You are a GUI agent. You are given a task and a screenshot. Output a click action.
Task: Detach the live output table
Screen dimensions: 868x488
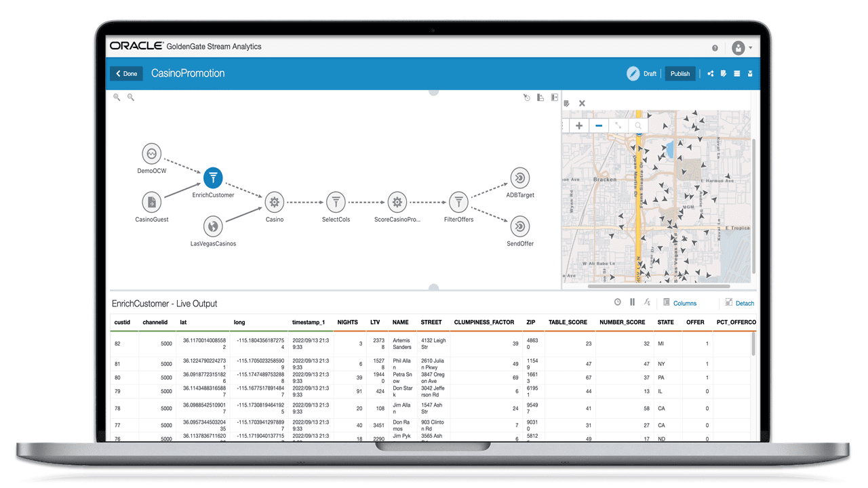739,303
